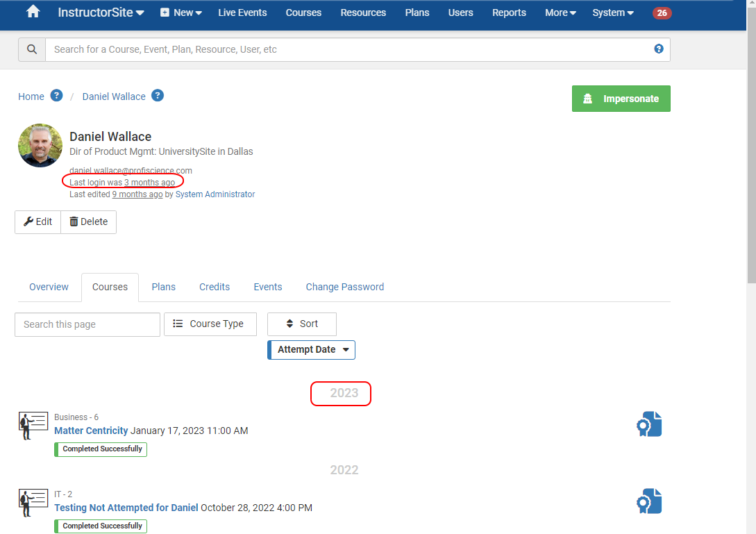This screenshot has width=756, height=534.
Task: Click help icon next to Home breadcrumb
Action: coord(56,96)
